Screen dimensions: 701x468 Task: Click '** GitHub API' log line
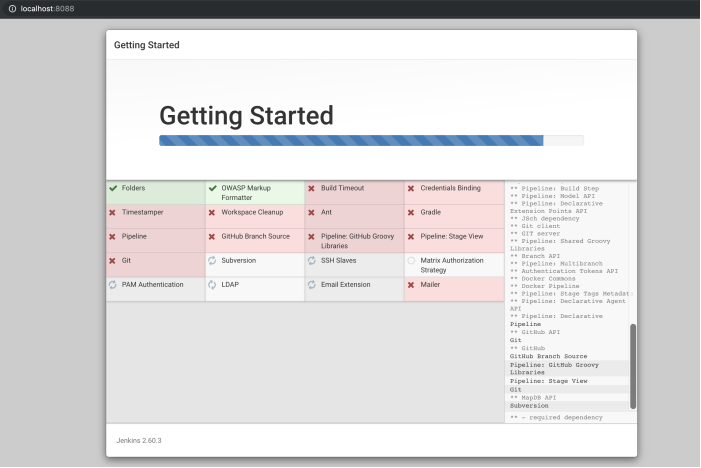click(x=535, y=332)
